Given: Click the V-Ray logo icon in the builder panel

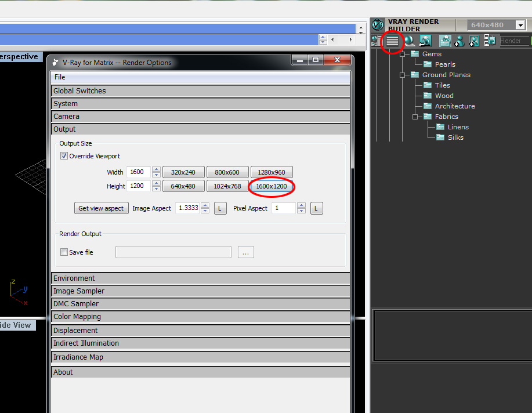Looking at the screenshot, I should click(x=378, y=25).
